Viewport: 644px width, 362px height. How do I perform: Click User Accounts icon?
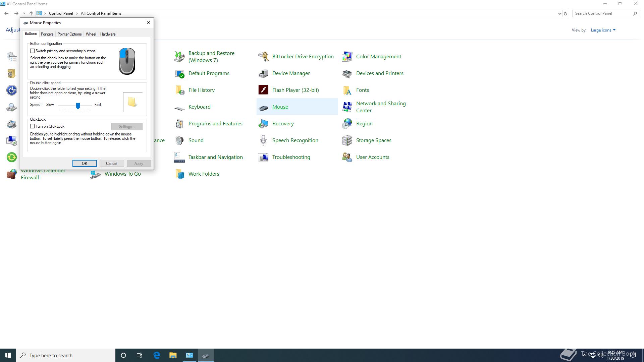(x=347, y=157)
